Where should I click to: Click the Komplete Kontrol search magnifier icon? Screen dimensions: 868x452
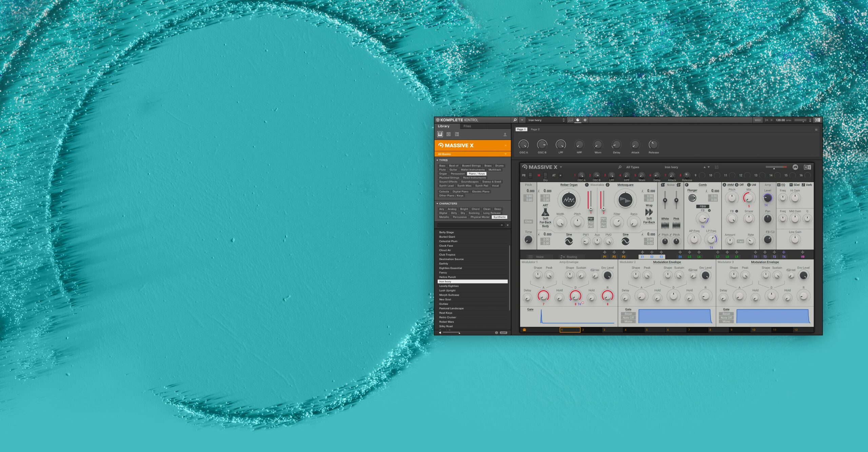[x=515, y=120]
